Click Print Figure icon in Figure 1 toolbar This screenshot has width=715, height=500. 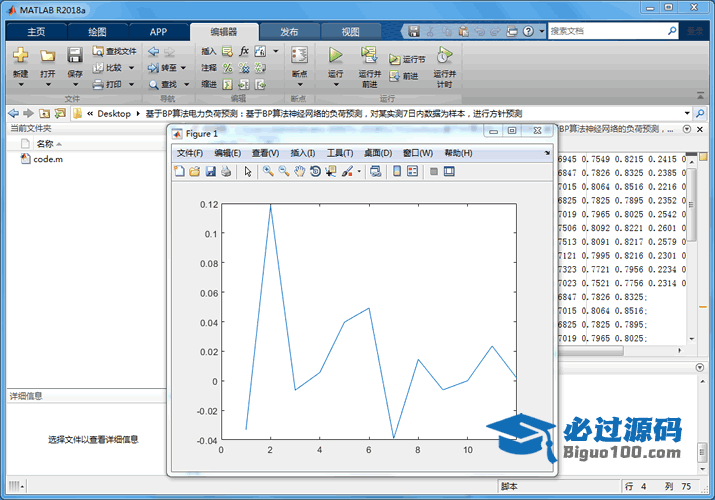click(226, 171)
